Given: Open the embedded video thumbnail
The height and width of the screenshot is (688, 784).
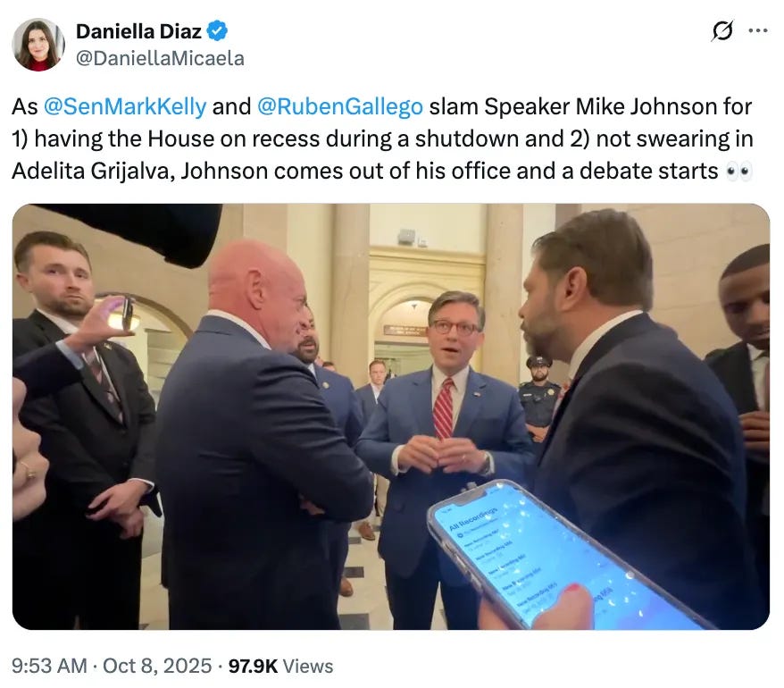Looking at the screenshot, I should 391,416.
